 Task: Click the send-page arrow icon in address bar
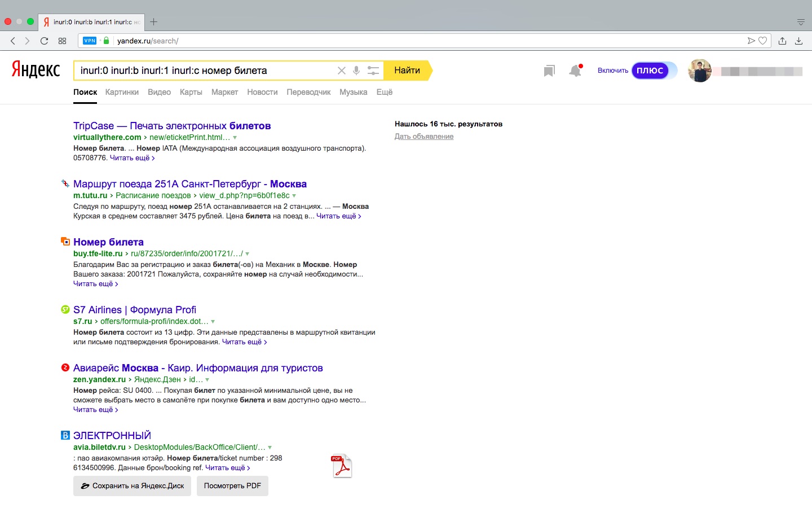tap(751, 41)
